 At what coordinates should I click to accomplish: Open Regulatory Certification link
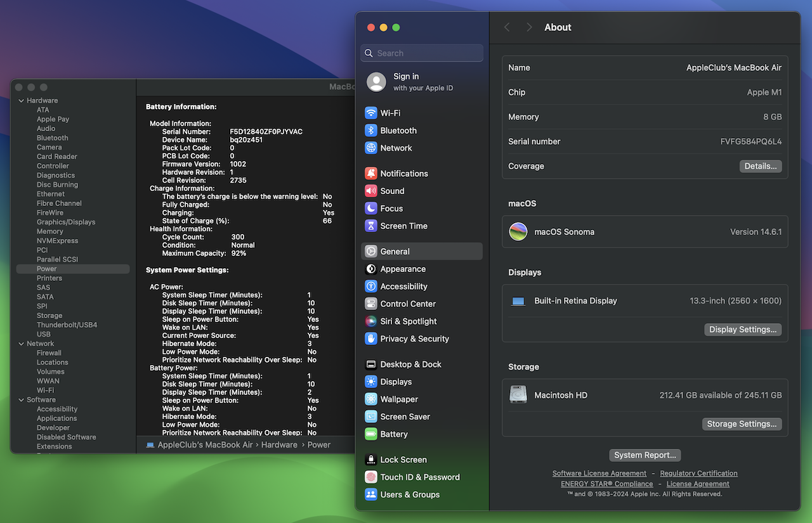[x=698, y=474]
